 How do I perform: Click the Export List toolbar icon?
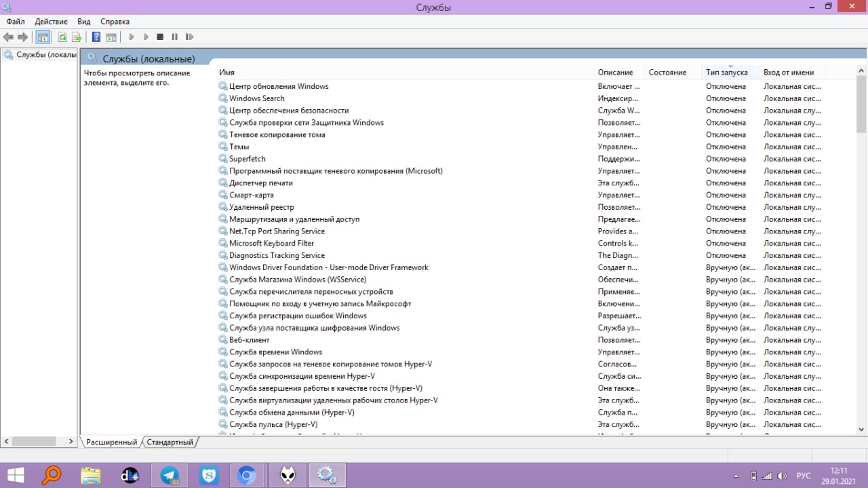(77, 37)
